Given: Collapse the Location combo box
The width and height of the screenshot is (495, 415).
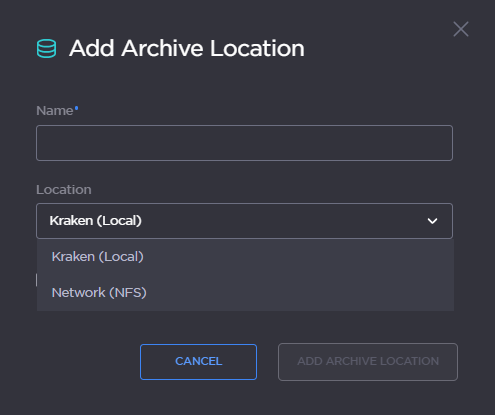Looking at the screenshot, I should click(244, 221).
